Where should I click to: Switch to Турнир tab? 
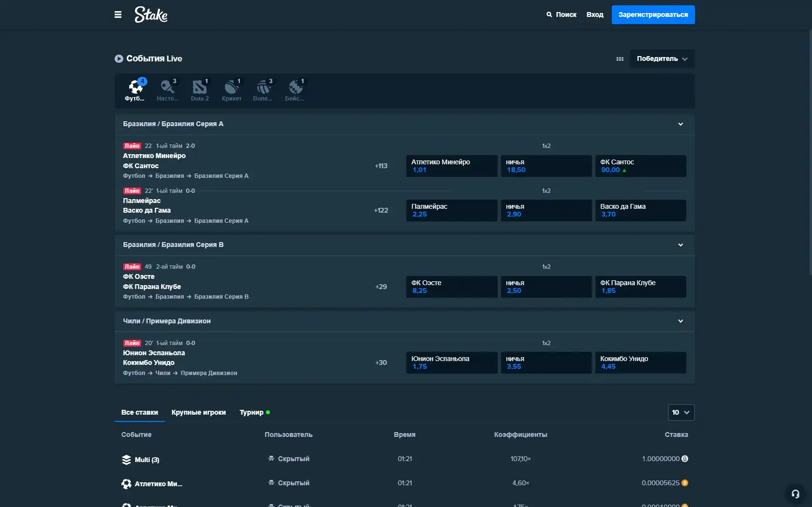click(x=255, y=412)
